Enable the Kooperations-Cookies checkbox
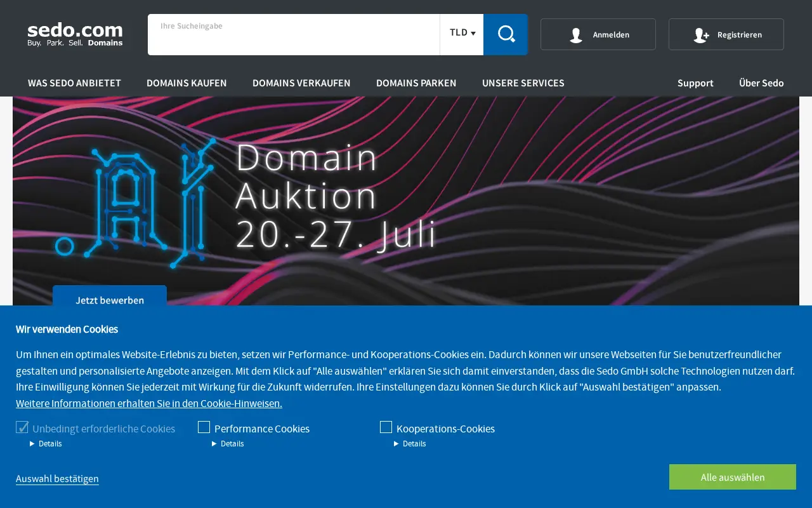This screenshot has height=508, width=812. [x=386, y=427]
